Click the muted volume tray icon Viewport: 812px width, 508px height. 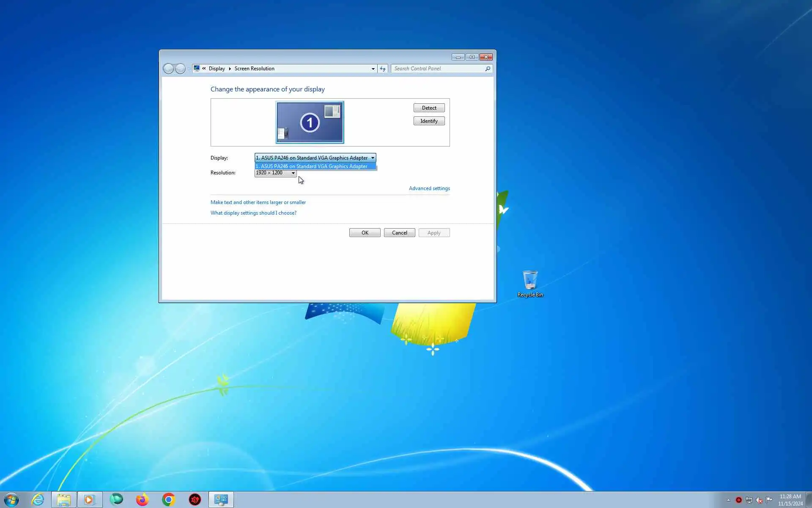(759, 500)
